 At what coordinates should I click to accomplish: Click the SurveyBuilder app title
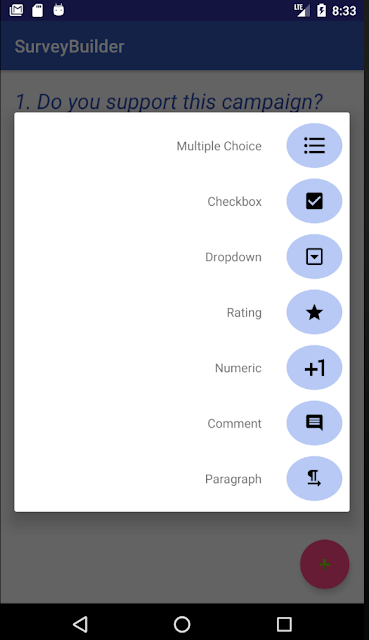coord(69,47)
